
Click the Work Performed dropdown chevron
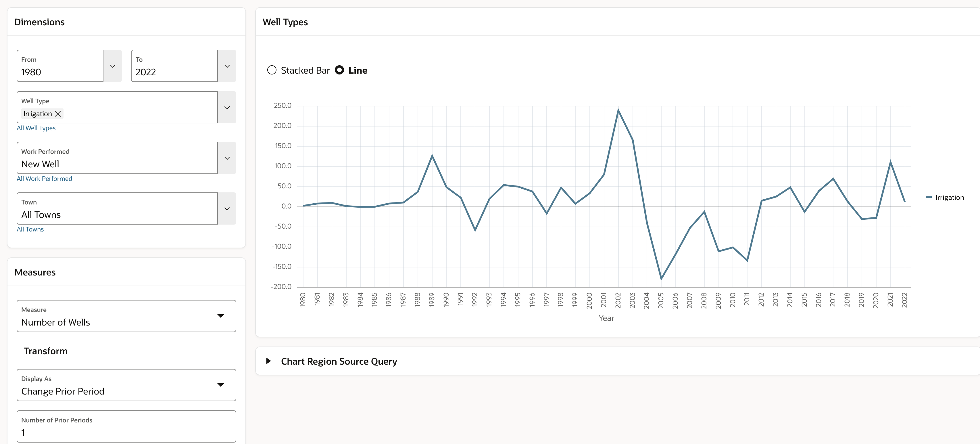[x=227, y=158]
